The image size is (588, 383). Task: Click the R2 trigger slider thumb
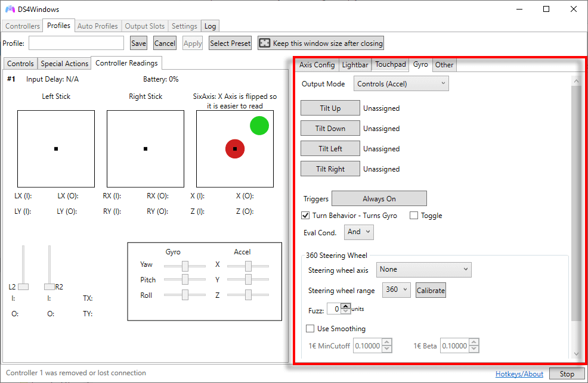49,287
